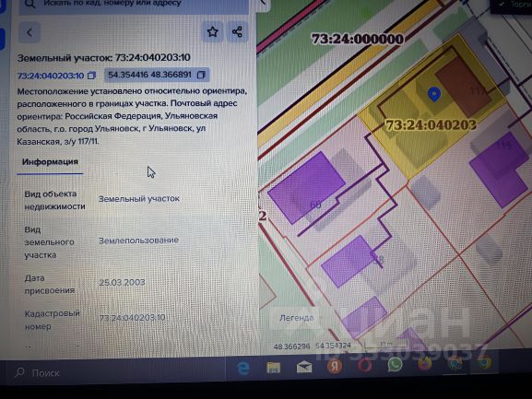
Task: Copy cadastral number 73:24:040203:10 icon
Action: click(91, 76)
